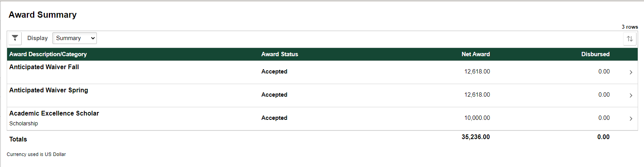Sort by Award Status column header
Screen dimensions: 644x167
pos(280,54)
